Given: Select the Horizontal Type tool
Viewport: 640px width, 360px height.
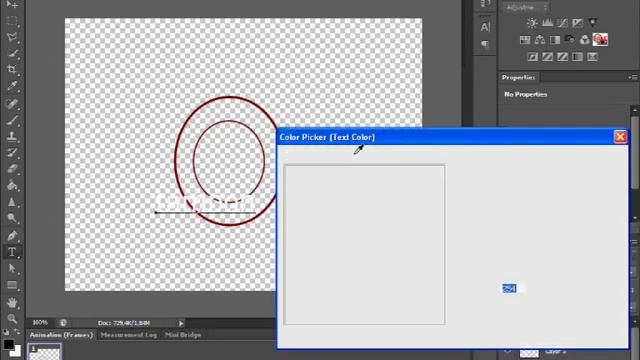Looking at the screenshot, I should [12, 252].
